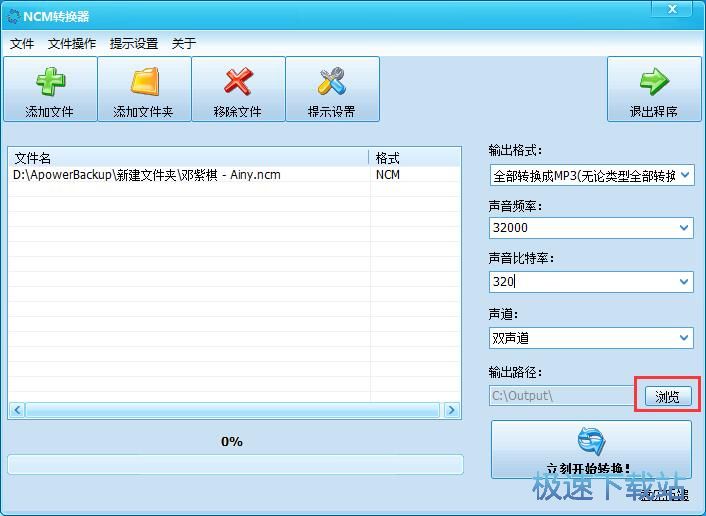Expand the bitrate 320 dropdown
The height and width of the screenshot is (516, 706).
(684, 282)
